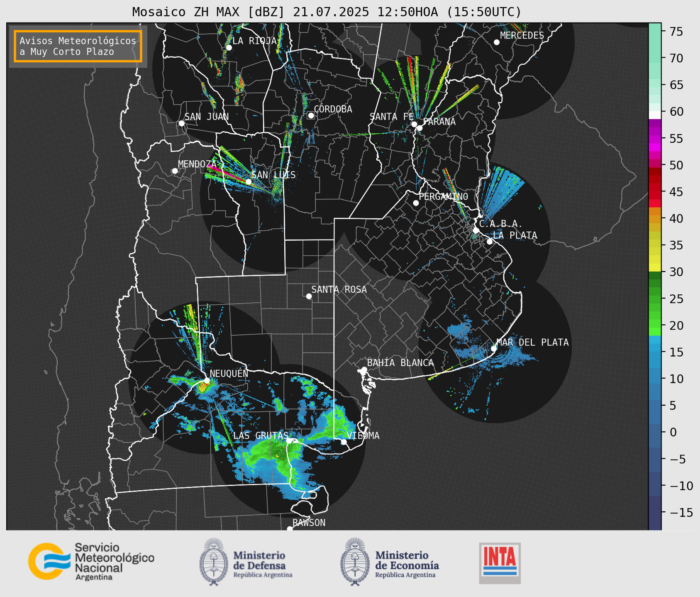Screen dimensions: 700x597
Task: Click the Ministerio de Defensa emblem
Action: 214,562
